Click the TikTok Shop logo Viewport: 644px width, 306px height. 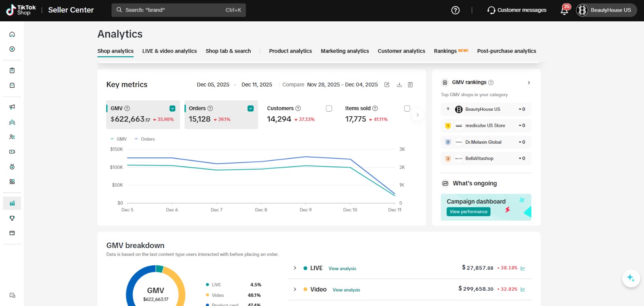click(x=21, y=10)
